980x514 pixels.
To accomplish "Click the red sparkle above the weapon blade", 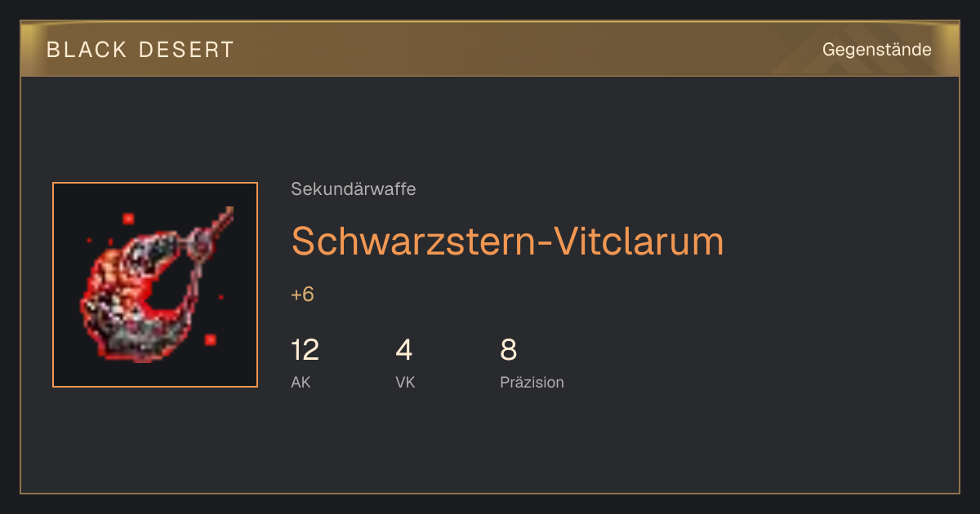I will click(x=128, y=218).
